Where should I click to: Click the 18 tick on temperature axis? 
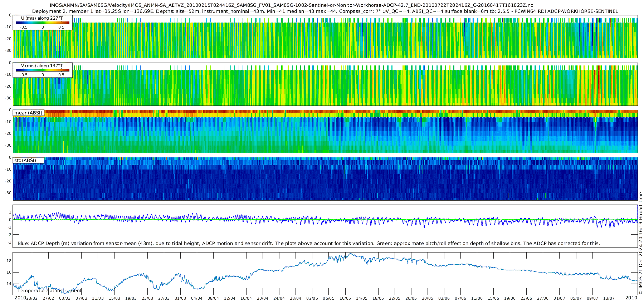[9, 261]
